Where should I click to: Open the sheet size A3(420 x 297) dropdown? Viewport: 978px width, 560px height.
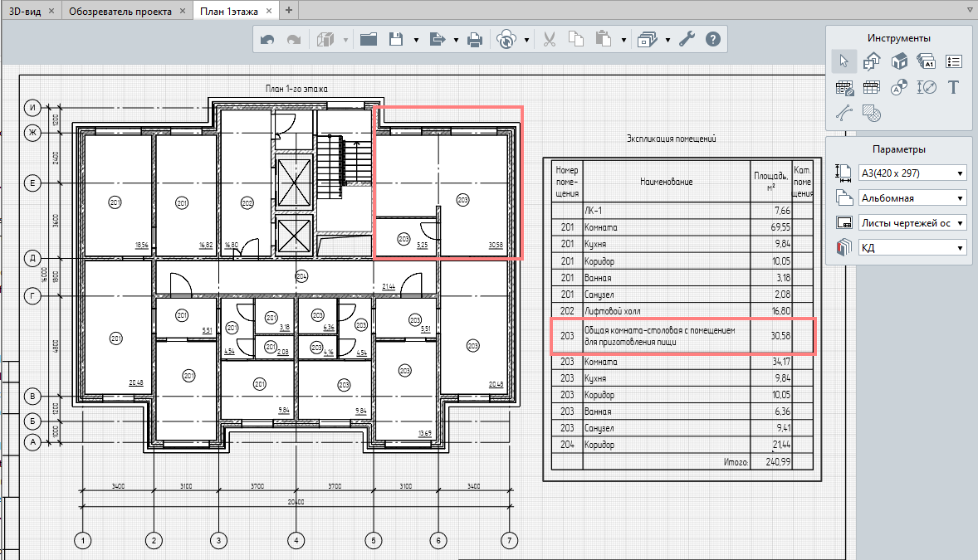click(912, 173)
